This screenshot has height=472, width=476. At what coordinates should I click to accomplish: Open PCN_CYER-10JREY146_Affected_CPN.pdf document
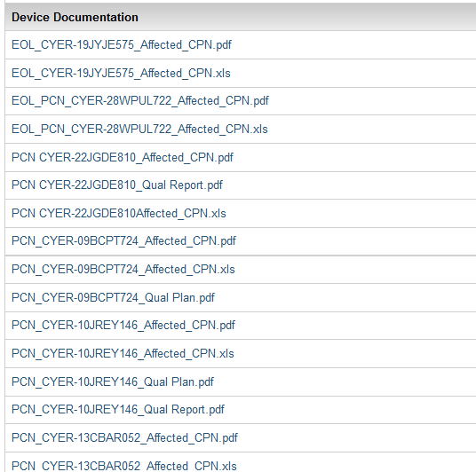tap(123, 326)
